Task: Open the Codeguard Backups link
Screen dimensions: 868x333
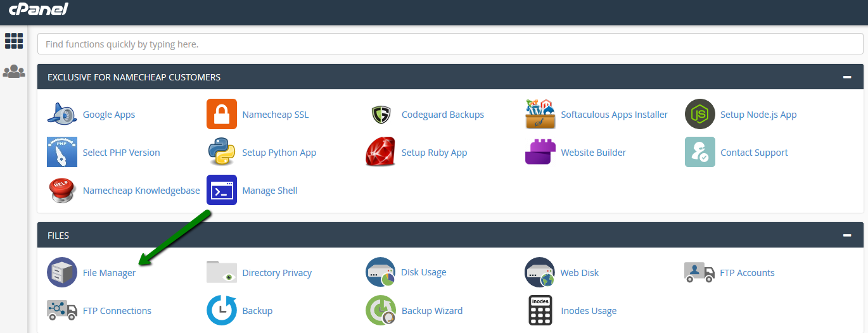Action: tap(443, 115)
